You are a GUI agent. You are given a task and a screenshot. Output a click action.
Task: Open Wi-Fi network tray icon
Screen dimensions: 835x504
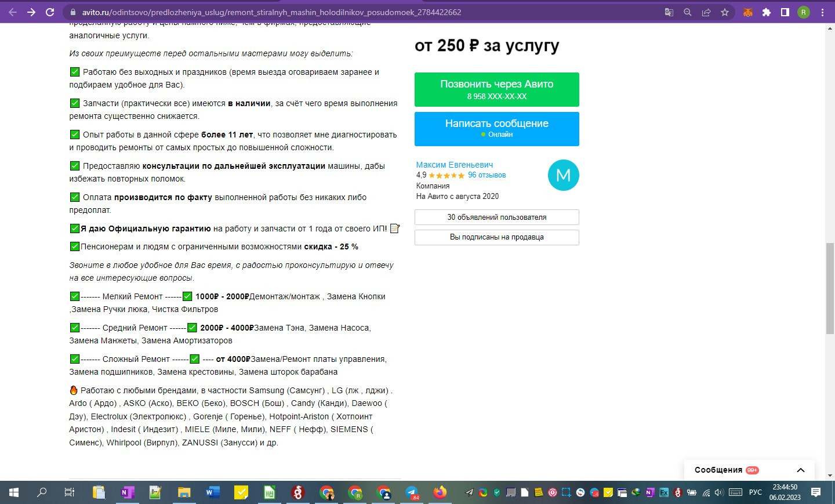[x=706, y=492]
